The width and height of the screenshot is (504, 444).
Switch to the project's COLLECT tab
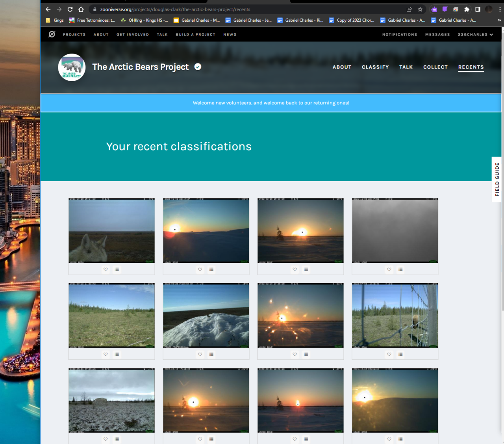[x=435, y=67]
